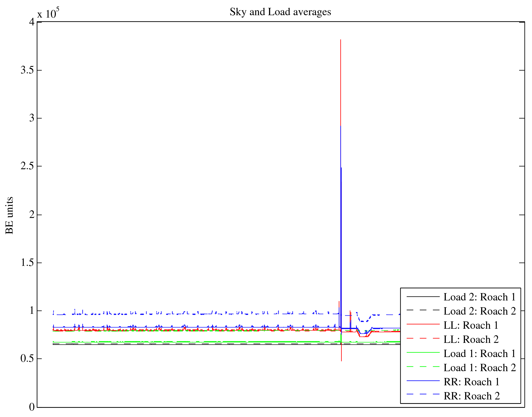Click the '2.5' y-axis tick label
Screen dimensions: 532x417
[27, 166]
